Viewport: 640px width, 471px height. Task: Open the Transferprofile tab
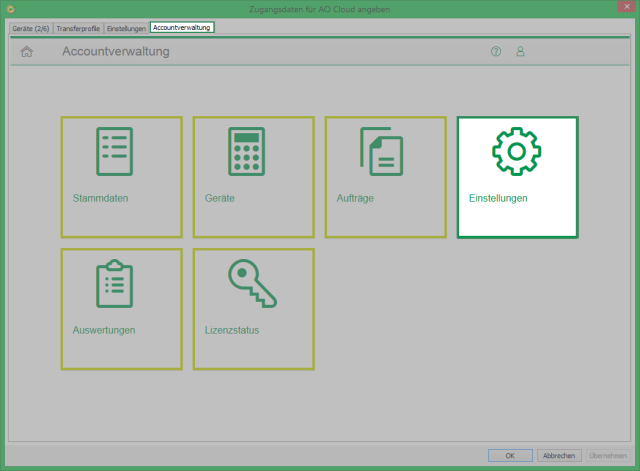(79, 28)
